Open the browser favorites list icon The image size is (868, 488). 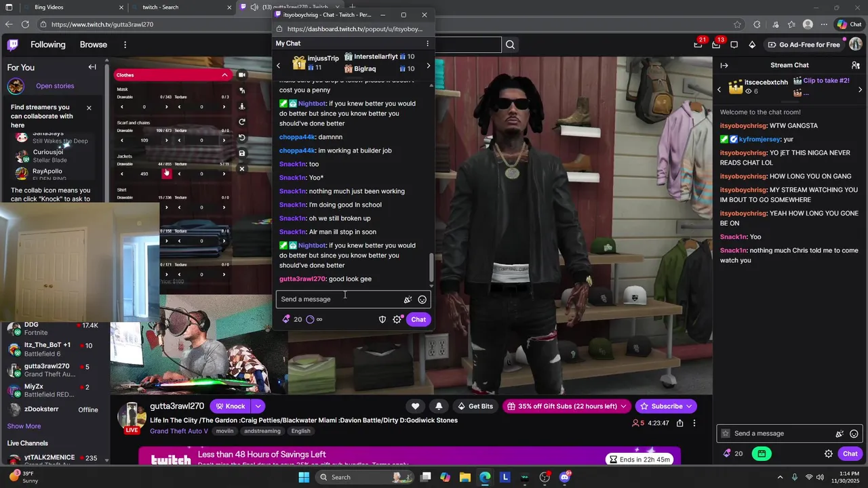[x=791, y=24]
